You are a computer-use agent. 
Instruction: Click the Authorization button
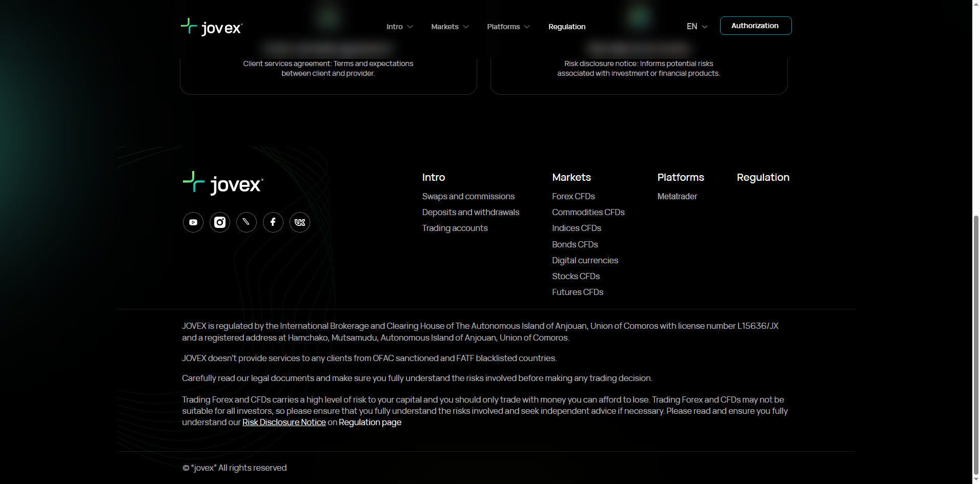tap(756, 26)
